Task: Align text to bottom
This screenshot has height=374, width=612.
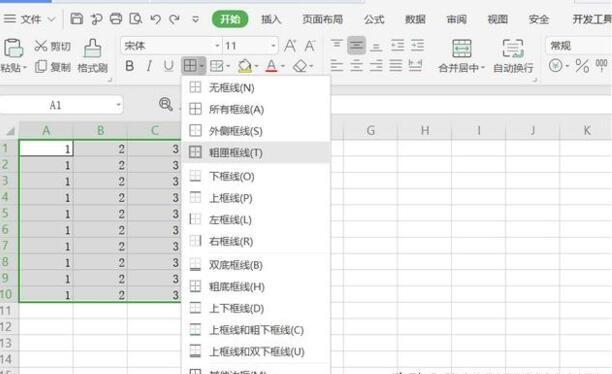Action: (376, 46)
